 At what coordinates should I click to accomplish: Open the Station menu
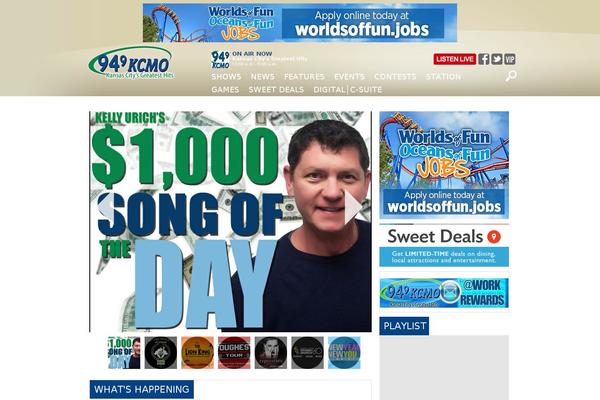point(443,77)
